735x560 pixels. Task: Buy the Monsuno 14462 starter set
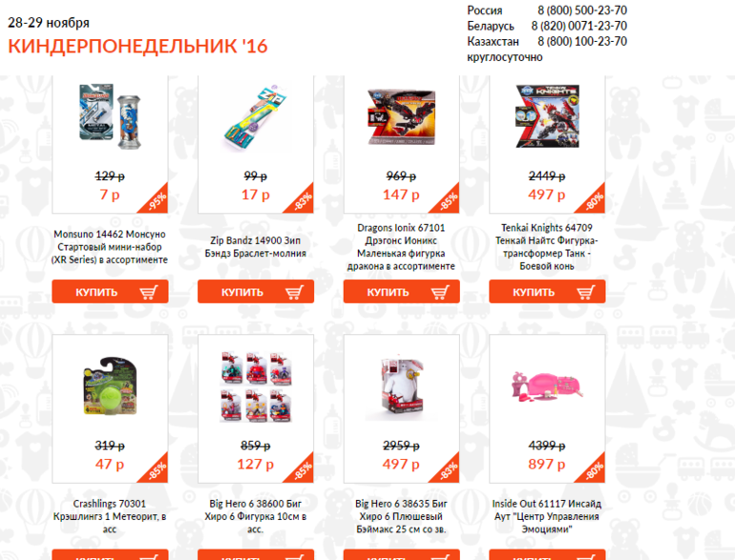coord(110,292)
